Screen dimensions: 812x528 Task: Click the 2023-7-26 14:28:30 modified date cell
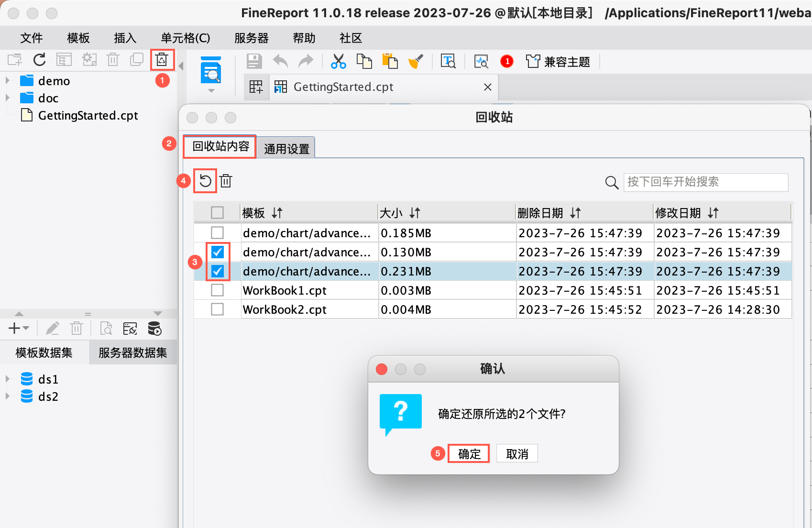723,309
